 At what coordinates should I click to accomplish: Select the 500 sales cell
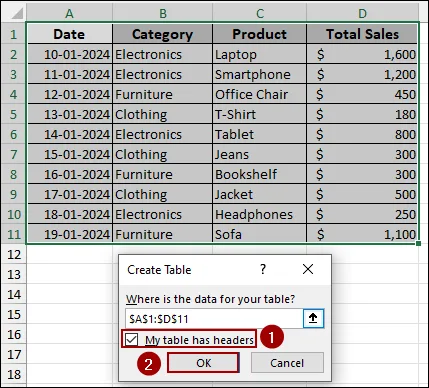tap(362, 194)
